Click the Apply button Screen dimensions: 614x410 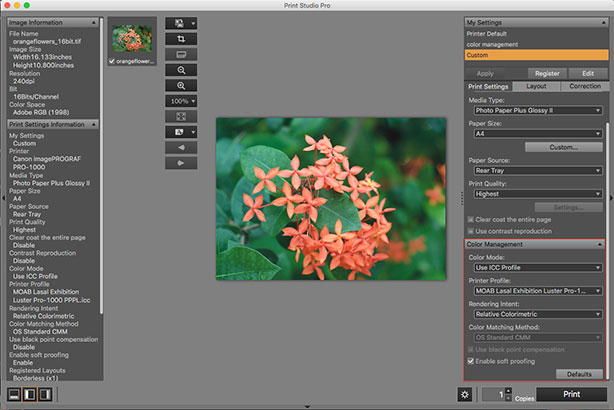point(485,74)
